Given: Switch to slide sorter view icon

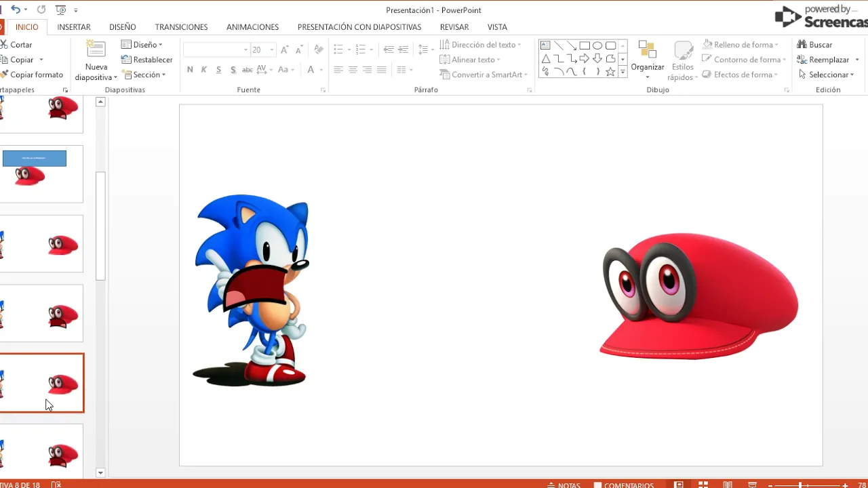Looking at the screenshot, I should (703, 485).
